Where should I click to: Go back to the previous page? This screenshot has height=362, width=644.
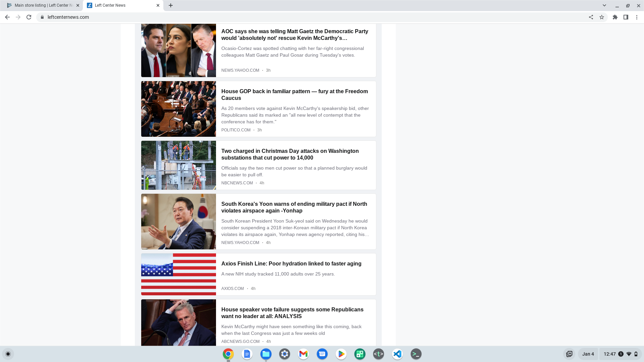(x=7, y=17)
